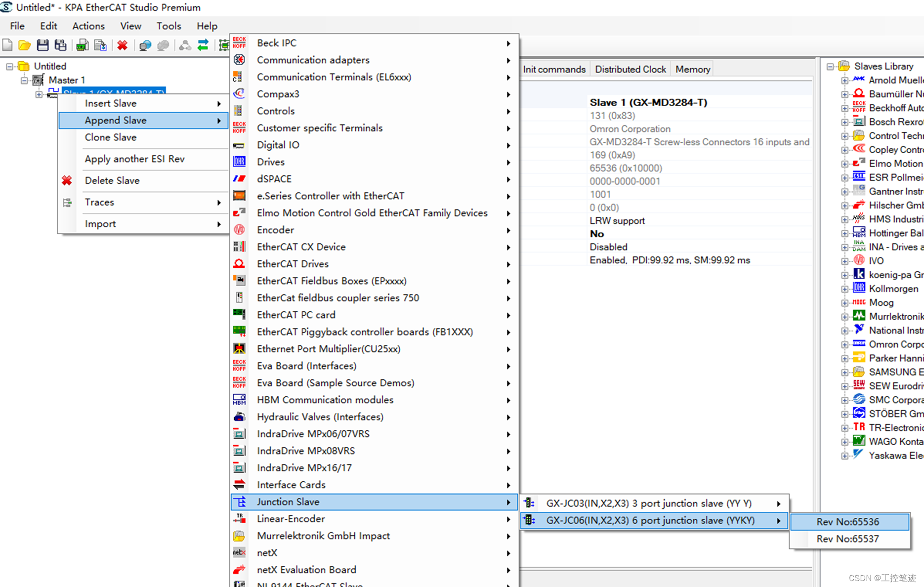
Task: Click the gray topology nodes toolbar icon
Action: point(185,45)
